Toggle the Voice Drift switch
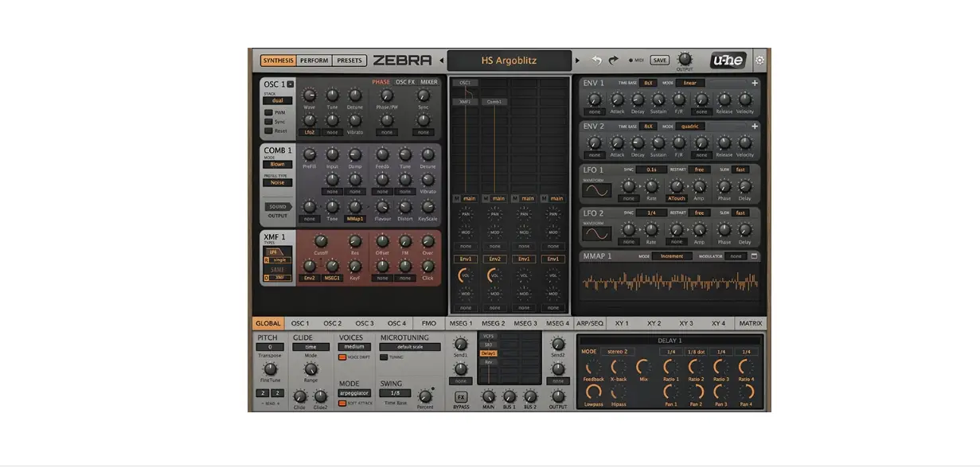 coord(343,357)
